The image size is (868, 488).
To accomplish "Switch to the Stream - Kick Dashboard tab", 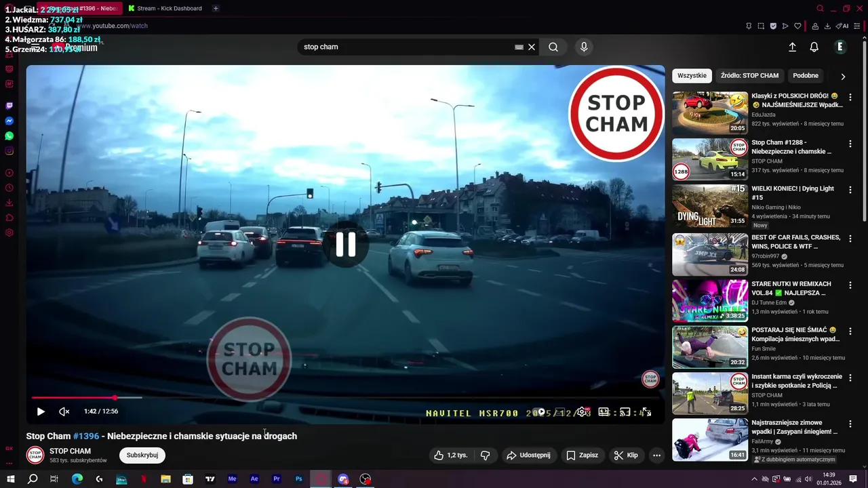I will [166, 8].
